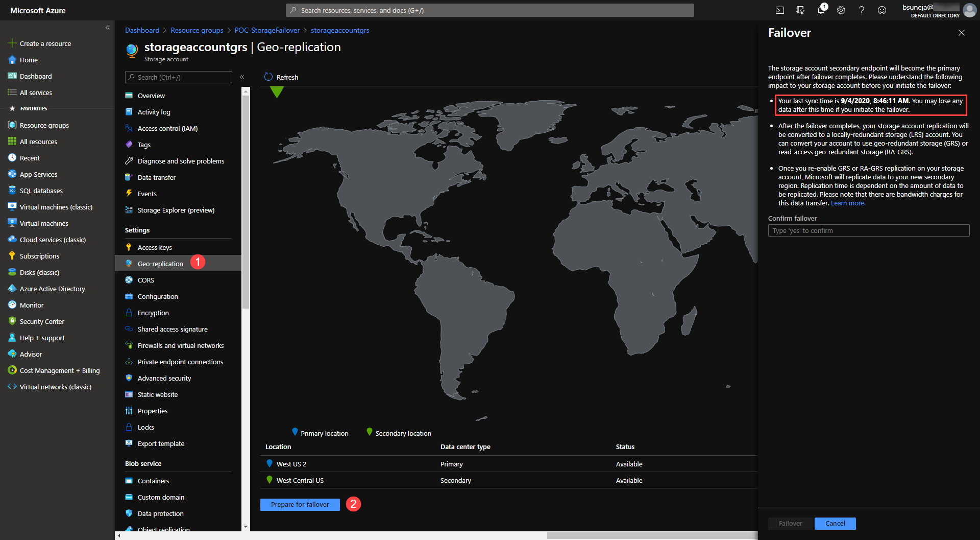The image size is (980, 540).
Task: Collapse the storage account resource menu
Action: pyautogui.click(x=242, y=77)
